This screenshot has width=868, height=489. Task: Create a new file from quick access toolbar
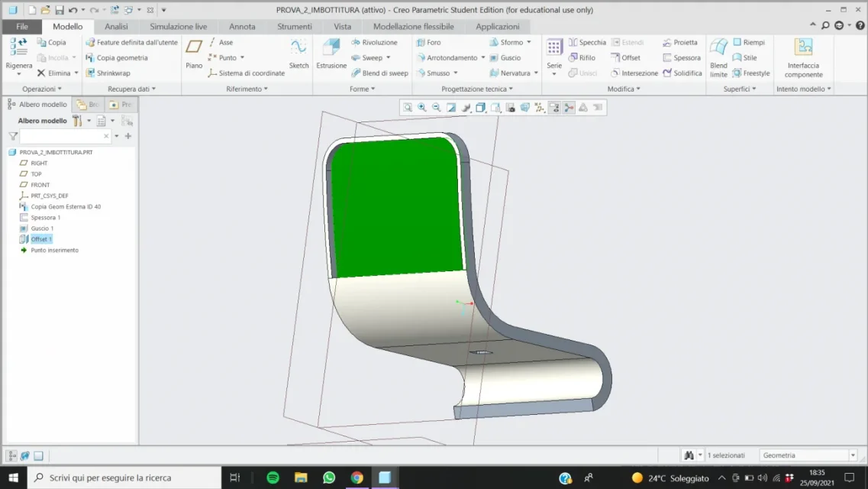coord(32,10)
